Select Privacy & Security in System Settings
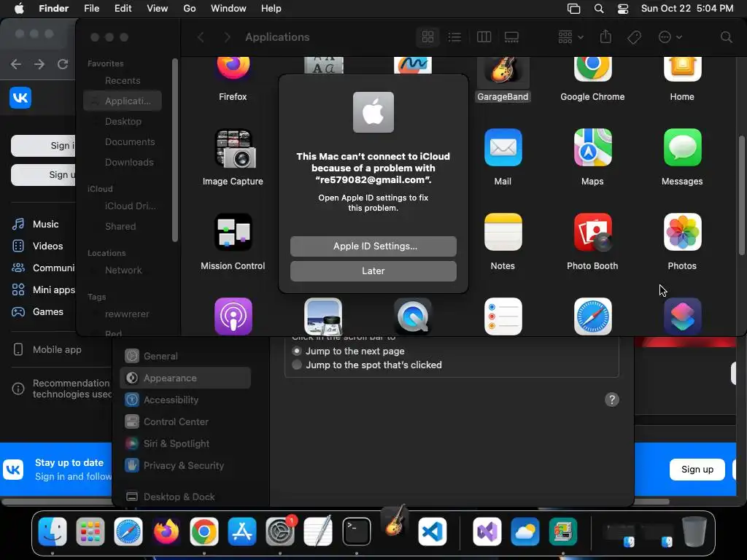The width and height of the screenshot is (747, 560). click(185, 466)
